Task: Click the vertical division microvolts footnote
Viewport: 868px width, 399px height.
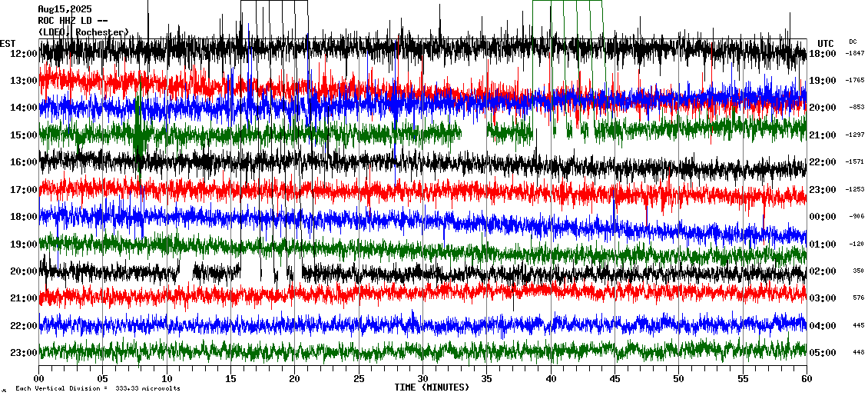Action: [x=98, y=389]
